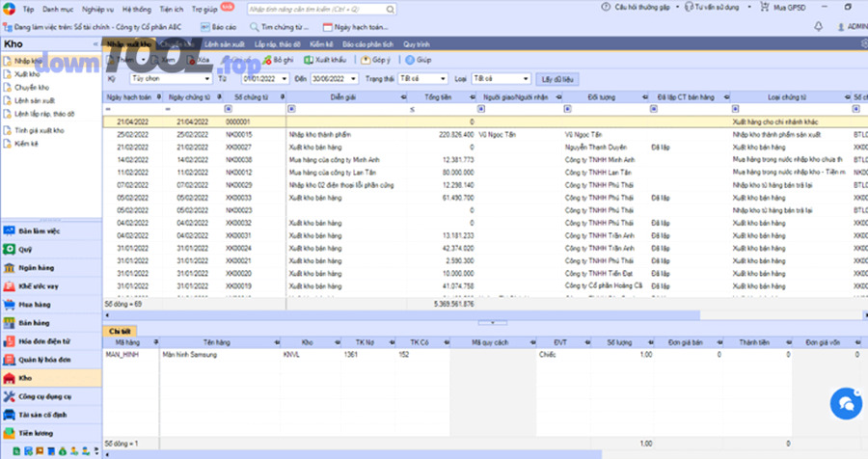Click the Giúp help toolbar icon

coord(419,60)
